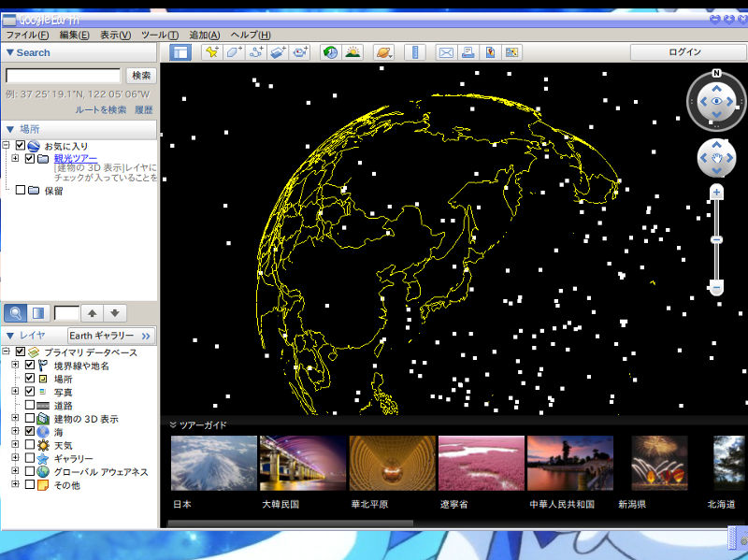Open the 表示(V) menu
The image size is (748, 560).
click(115, 36)
